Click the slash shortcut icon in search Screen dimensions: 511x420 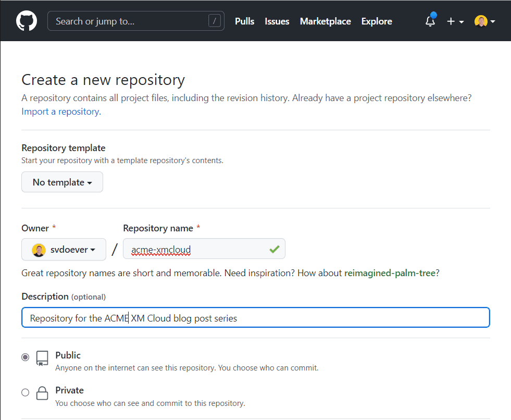(215, 21)
